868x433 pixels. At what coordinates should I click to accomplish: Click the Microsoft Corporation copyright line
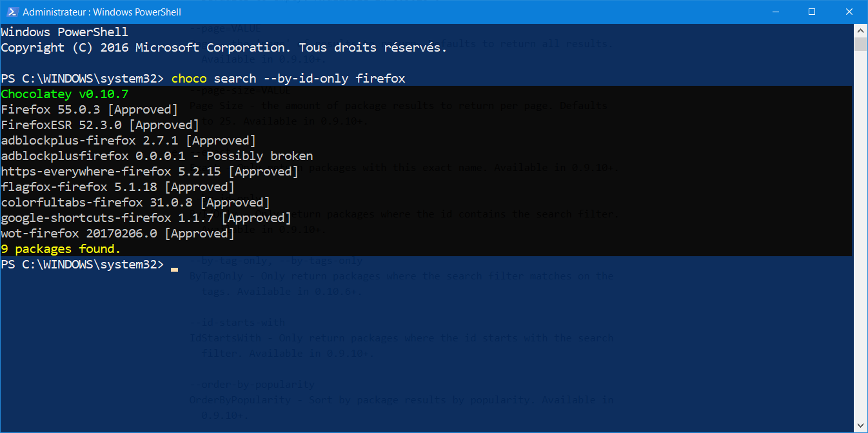pos(224,48)
